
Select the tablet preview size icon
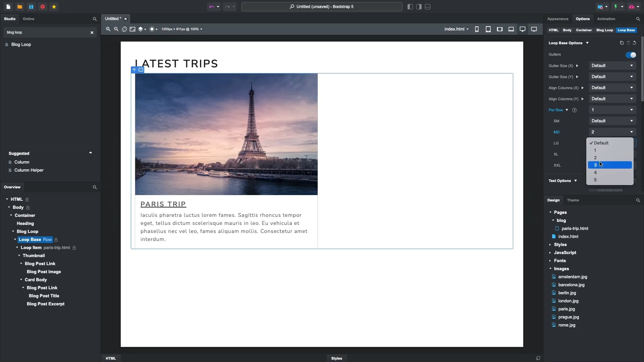coord(488,29)
